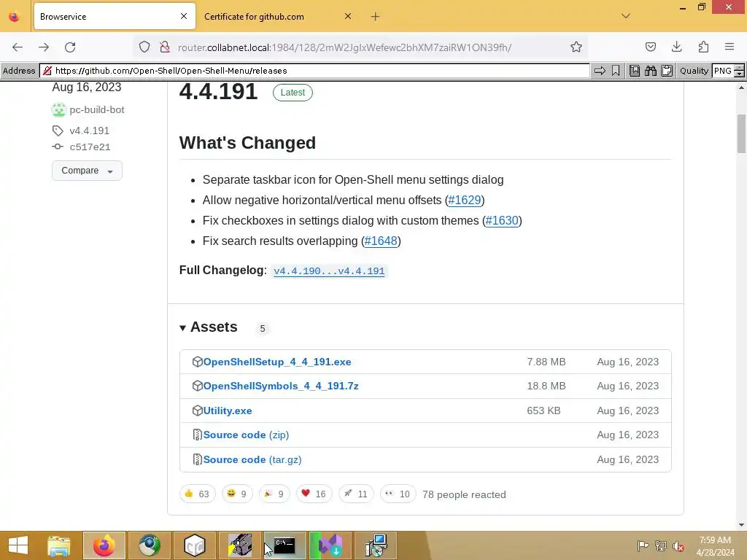747x560 pixels.
Task: Download Source code (tar.gz)
Action: point(252,460)
